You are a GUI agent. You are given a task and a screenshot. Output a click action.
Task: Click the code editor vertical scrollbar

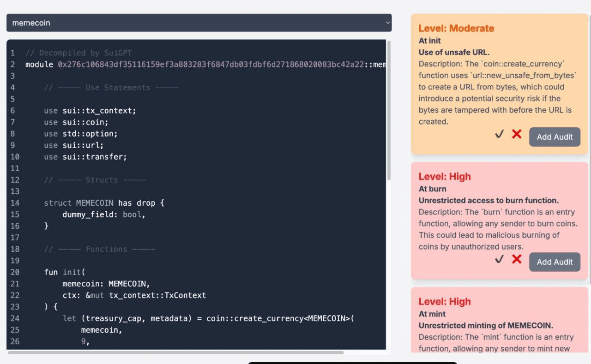389,111
